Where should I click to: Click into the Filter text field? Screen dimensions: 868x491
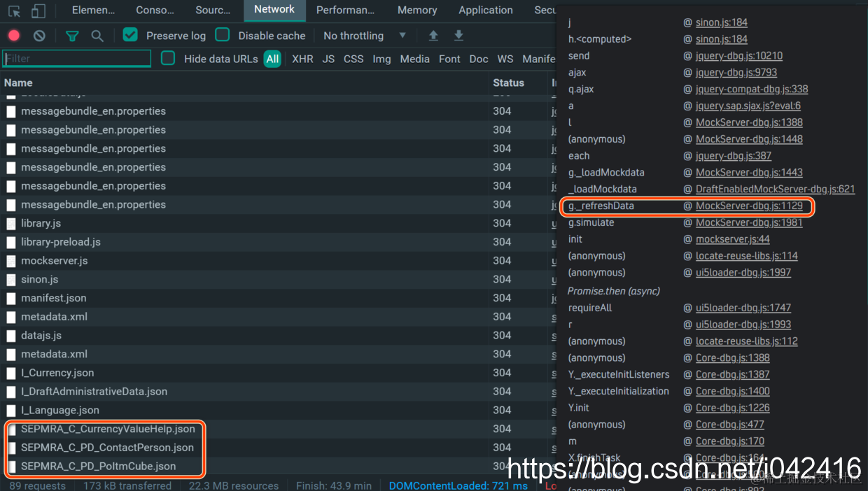click(x=77, y=59)
